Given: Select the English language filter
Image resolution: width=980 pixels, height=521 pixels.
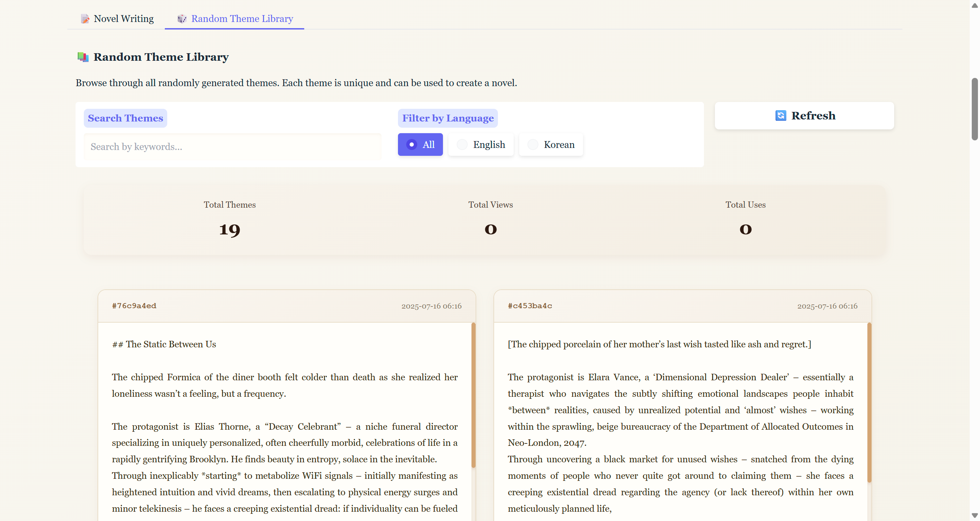Looking at the screenshot, I should coord(480,144).
